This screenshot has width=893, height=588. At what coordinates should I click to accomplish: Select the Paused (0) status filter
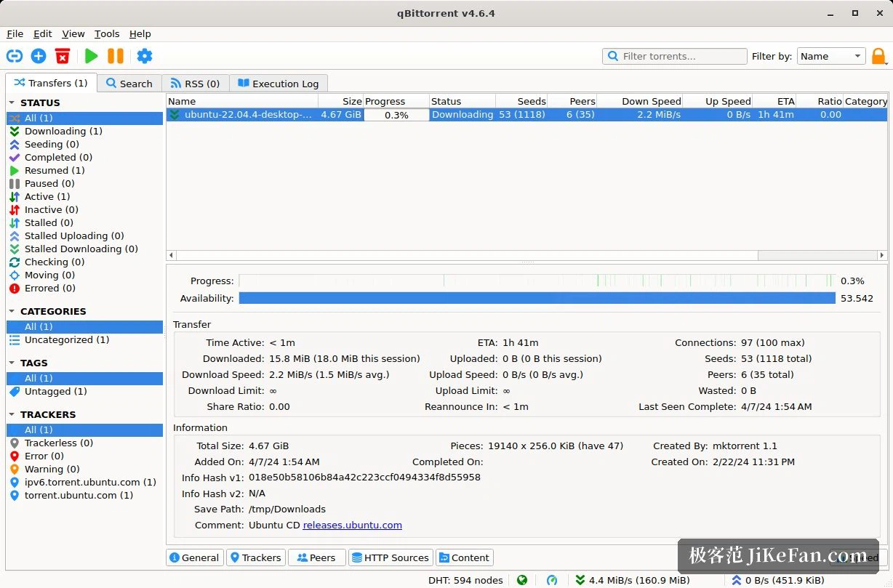[x=84, y=183]
